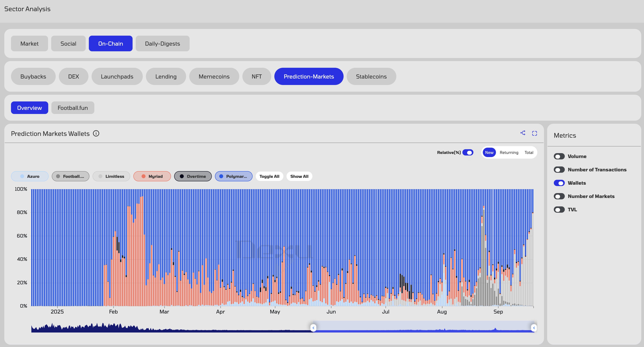Screen dimensions: 644x347
Task: Enable Number of Markets metric
Action: pyautogui.click(x=559, y=196)
